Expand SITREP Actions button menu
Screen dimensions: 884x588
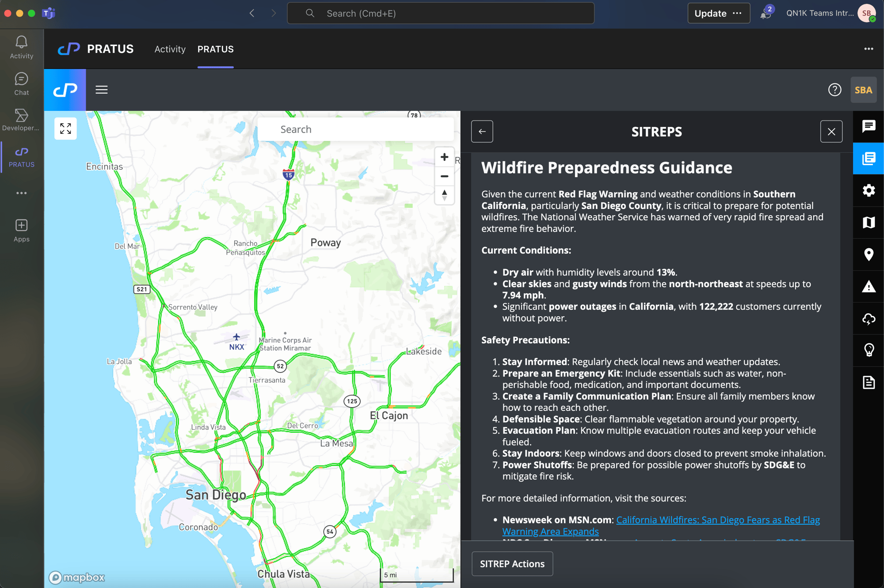click(512, 563)
